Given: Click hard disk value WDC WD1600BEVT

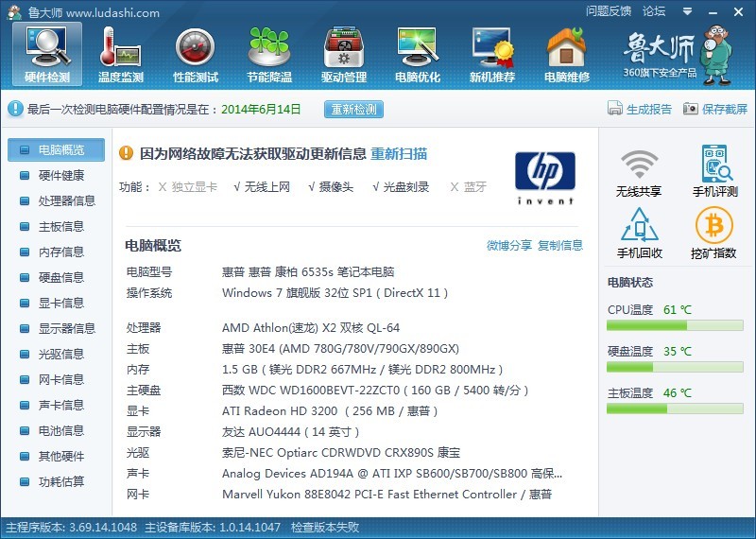Looking at the screenshot, I should (375, 391).
